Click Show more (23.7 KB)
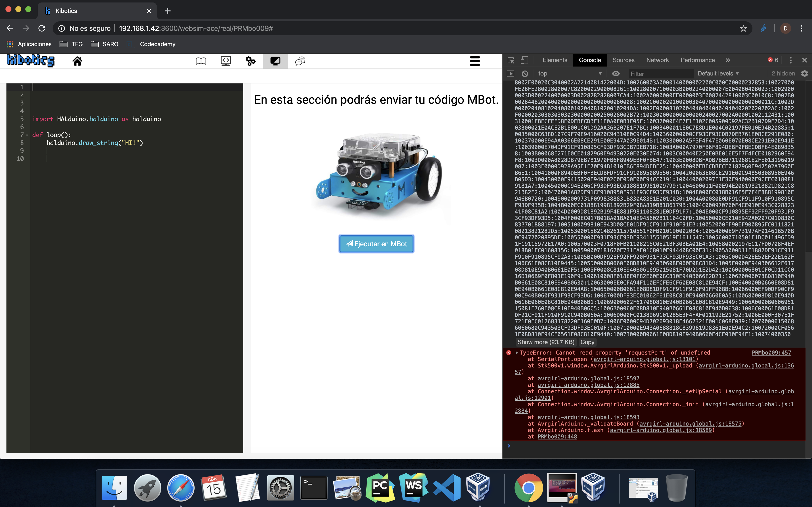Viewport: 812px width, 507px height. 545,342
